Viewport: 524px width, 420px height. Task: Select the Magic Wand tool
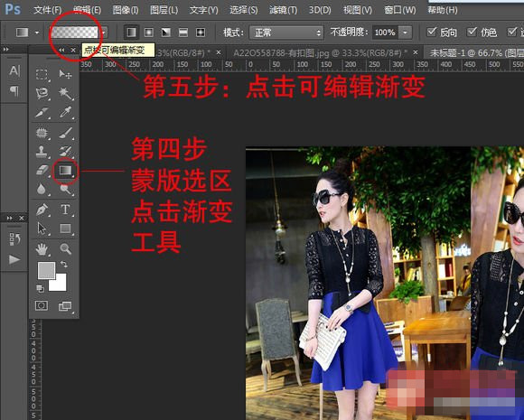[65, 94]
